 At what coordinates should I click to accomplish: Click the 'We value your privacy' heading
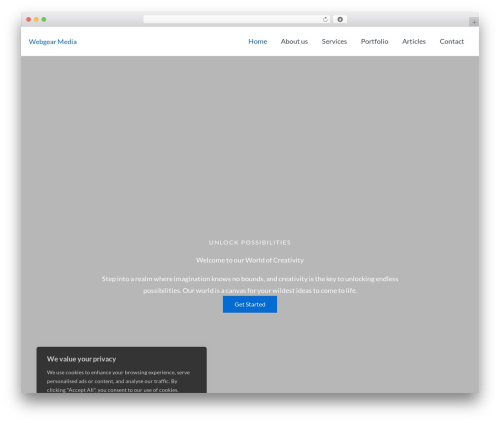pos(81,359)
